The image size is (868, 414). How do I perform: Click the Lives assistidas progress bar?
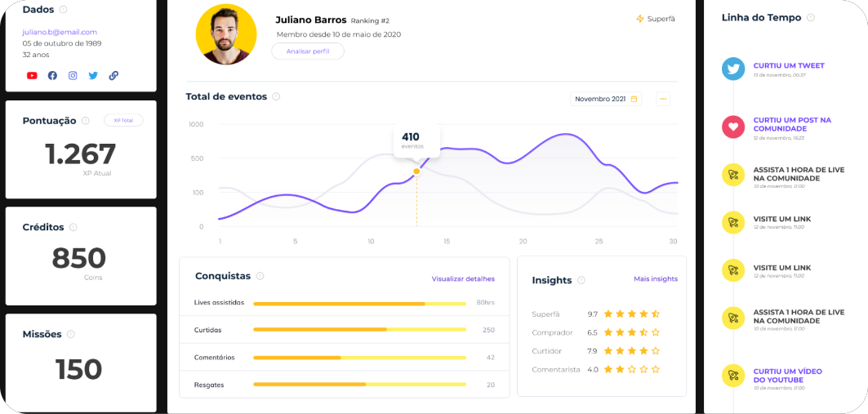coord(359,303)
